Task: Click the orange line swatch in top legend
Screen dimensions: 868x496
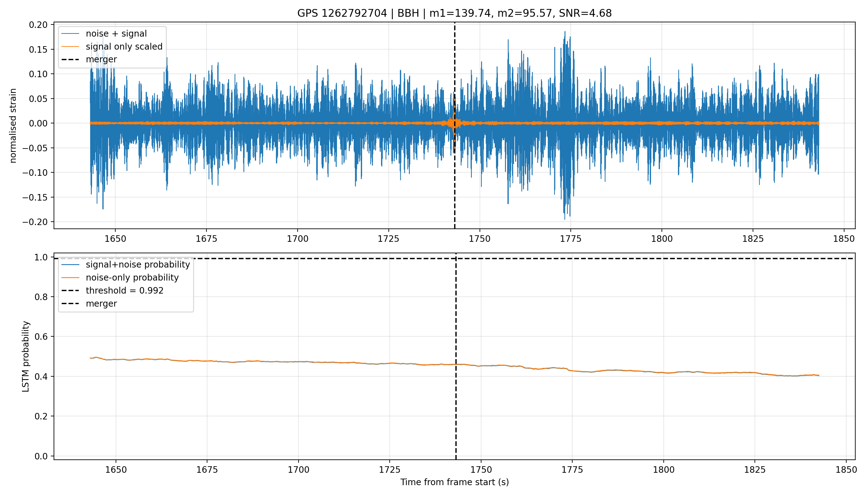Action: click(x=70, y=47)
